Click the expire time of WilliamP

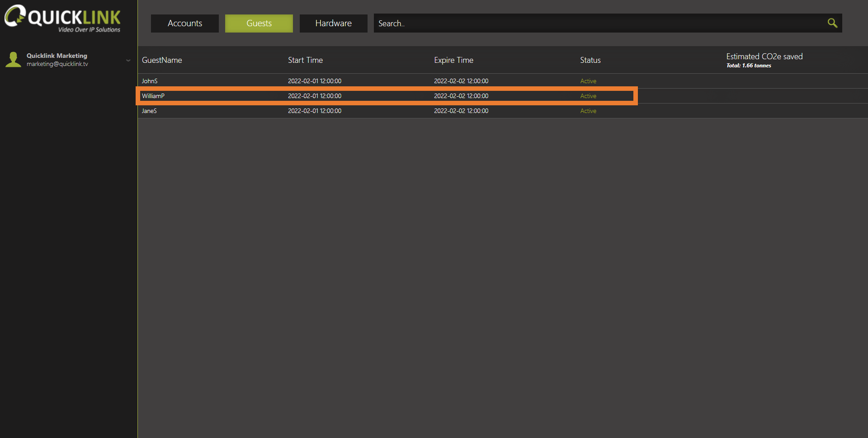[x=461, y=96]
